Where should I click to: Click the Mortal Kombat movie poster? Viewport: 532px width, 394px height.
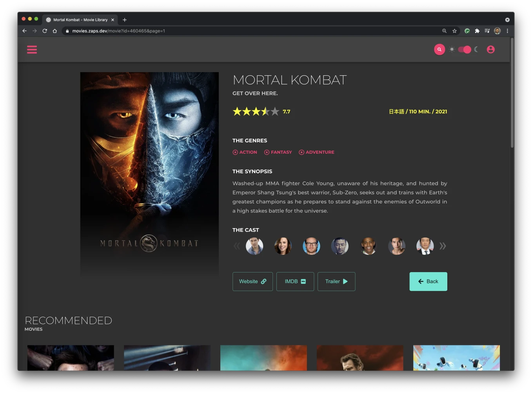pyautogui.click(x=149, y=175)
